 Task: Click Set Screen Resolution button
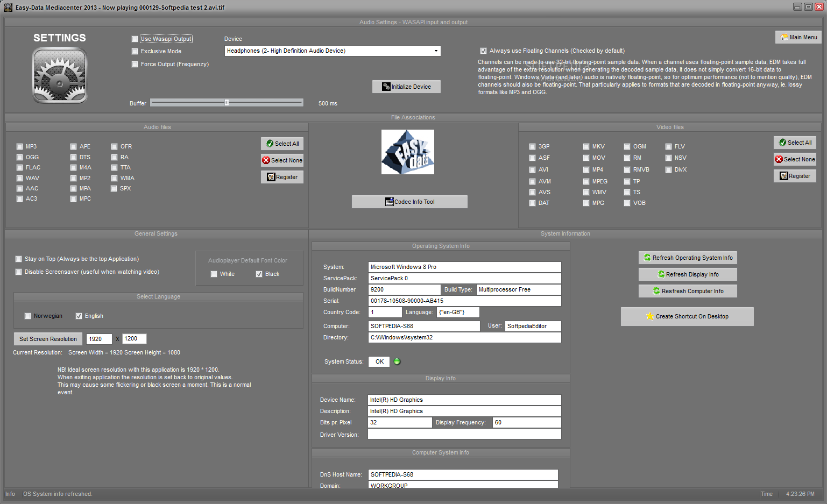[x=48, y=339]
